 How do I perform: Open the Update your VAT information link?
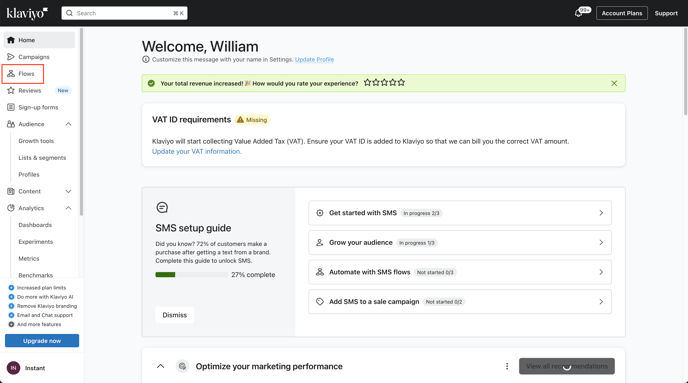pos(196,151)
